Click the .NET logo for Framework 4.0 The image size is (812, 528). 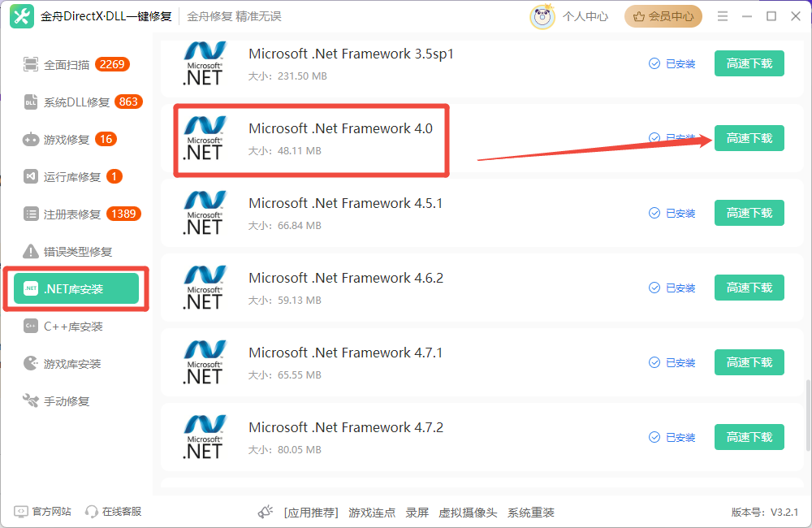click(205, 138)
